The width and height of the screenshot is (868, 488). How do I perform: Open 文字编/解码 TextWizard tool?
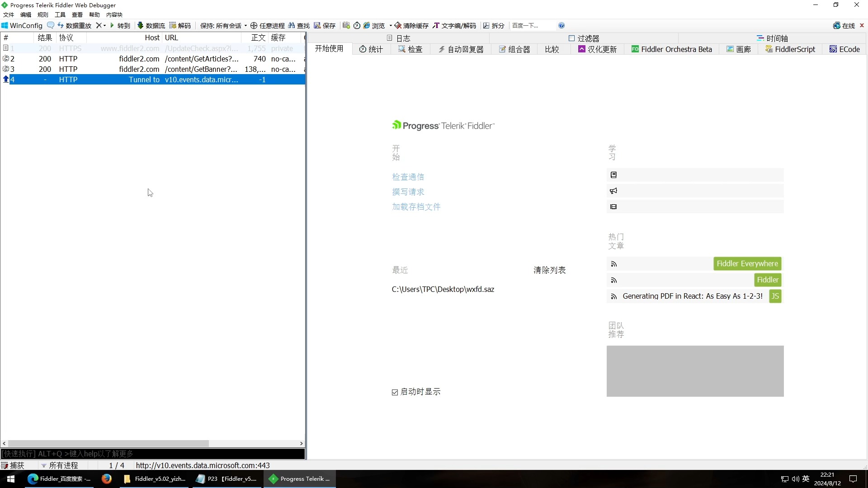point(454,26)
